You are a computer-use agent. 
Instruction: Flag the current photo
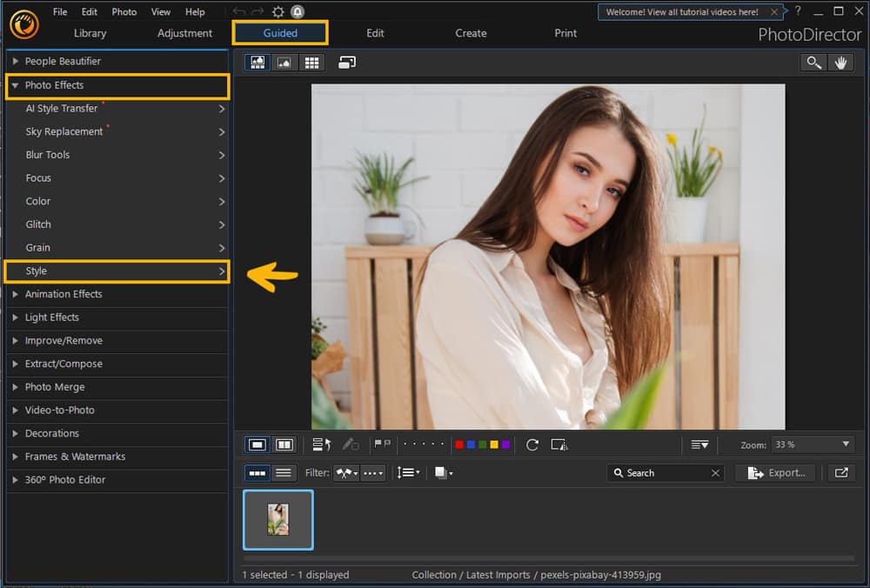coord(378,444)
